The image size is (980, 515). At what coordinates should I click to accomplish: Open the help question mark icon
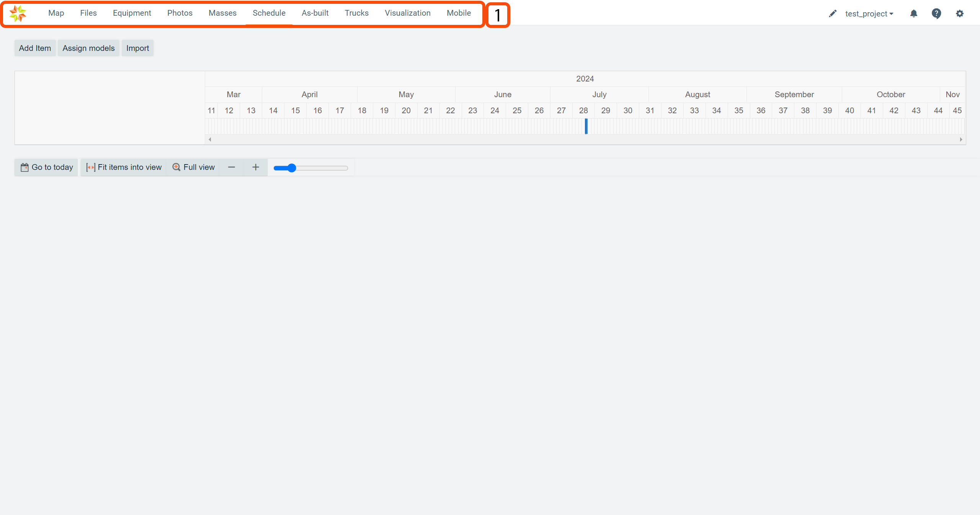tap(936, 14)
